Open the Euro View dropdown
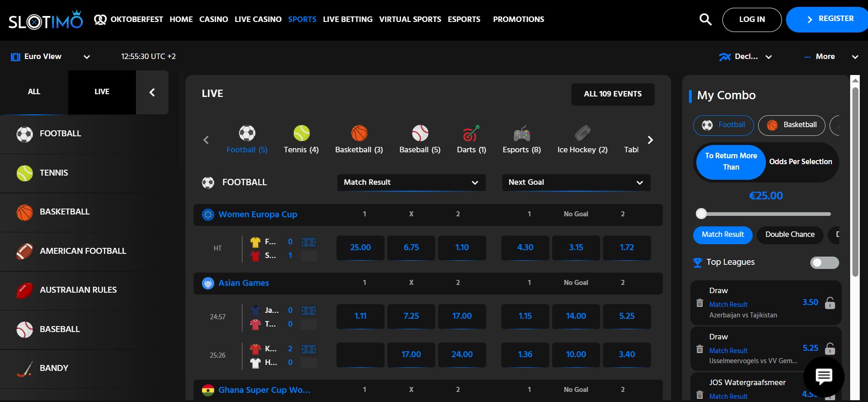 pos(50,57)
